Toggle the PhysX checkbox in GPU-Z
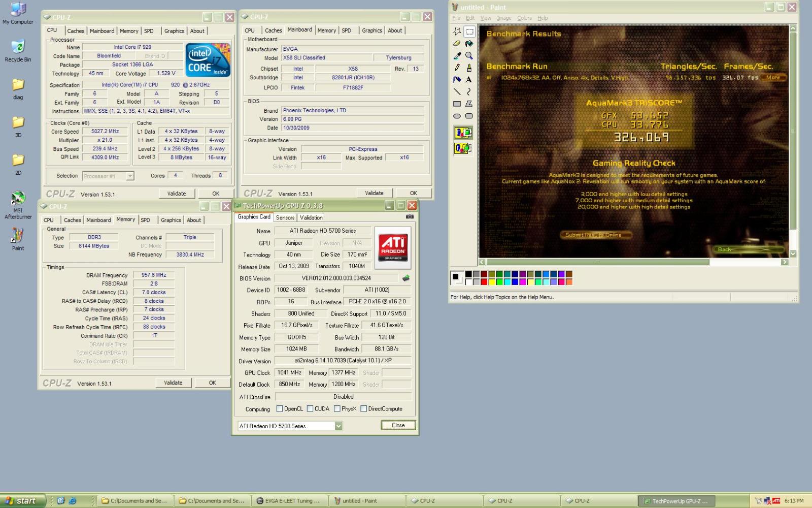Viewport: 812px width, 508px height. (337, 409)
